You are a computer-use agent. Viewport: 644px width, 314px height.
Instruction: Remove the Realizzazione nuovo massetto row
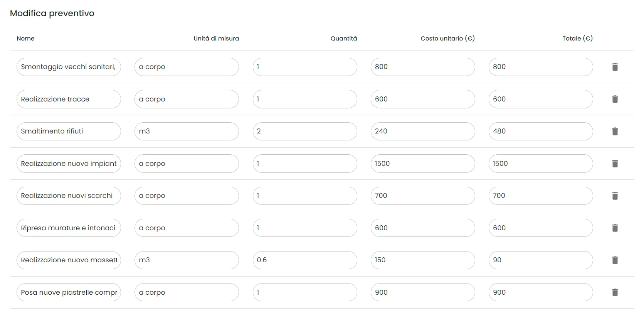615,260
